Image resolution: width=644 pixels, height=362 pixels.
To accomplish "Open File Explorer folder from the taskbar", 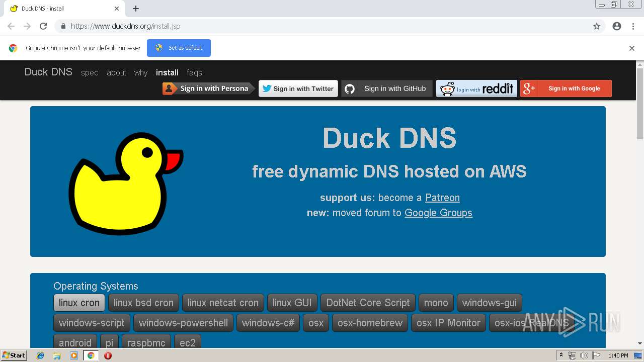I will pyautogui.click(x=57, y=355).
